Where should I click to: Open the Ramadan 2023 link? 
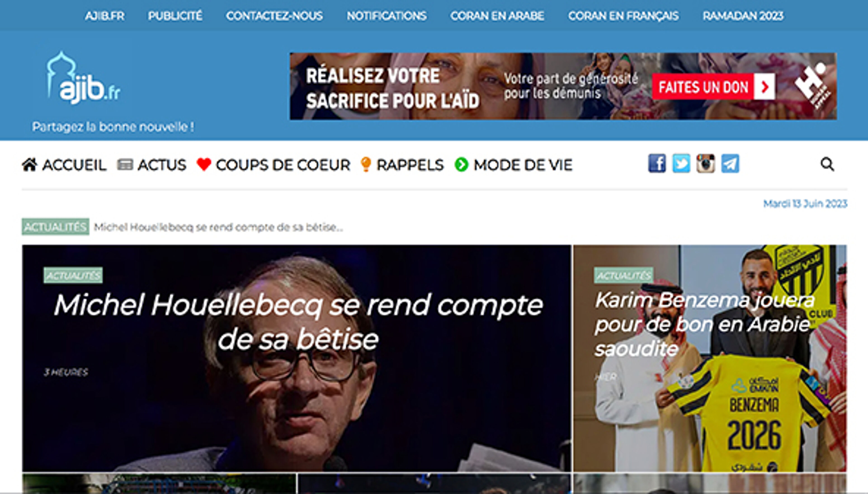pos(743,16)
